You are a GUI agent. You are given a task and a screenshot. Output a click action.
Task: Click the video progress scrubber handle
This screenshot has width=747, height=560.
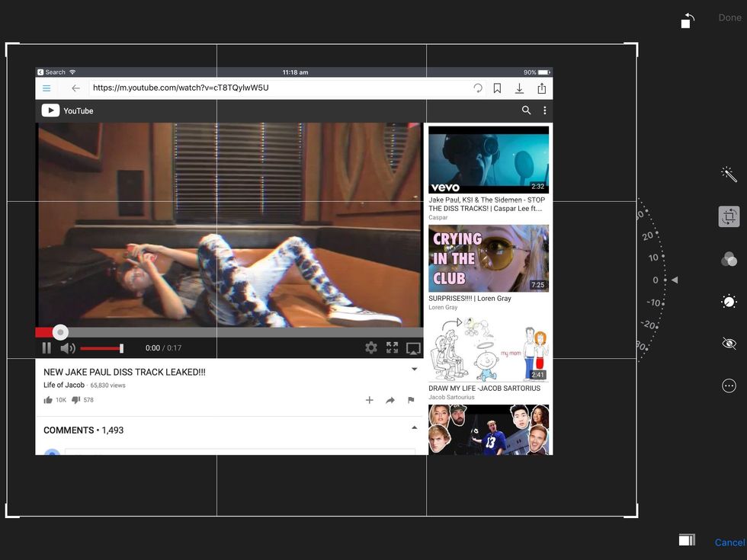tap(60, 332)
